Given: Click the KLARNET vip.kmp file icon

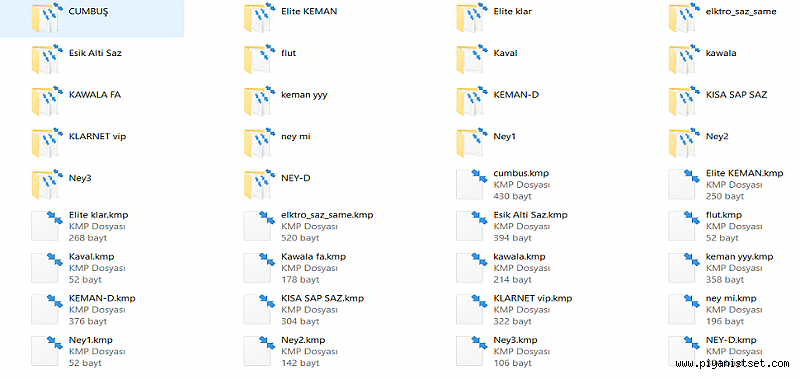Looking at the screenshot, I should click(x=470, y=310).
